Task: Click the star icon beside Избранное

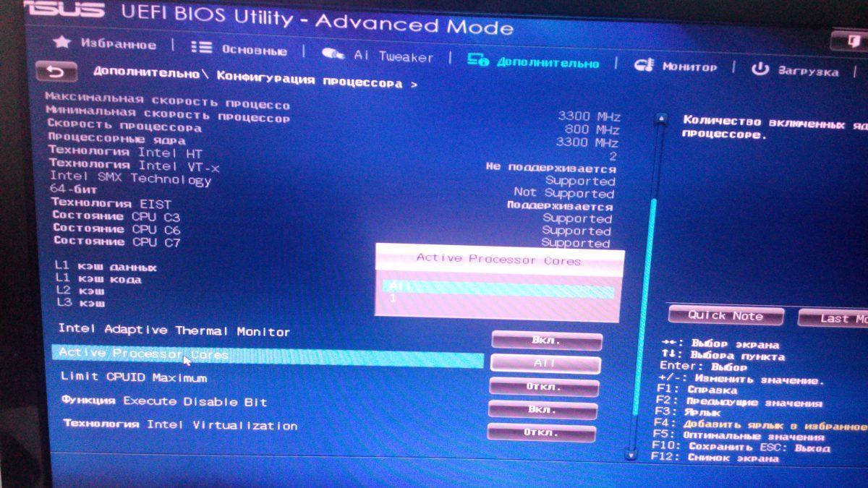Action: point(62,42)
